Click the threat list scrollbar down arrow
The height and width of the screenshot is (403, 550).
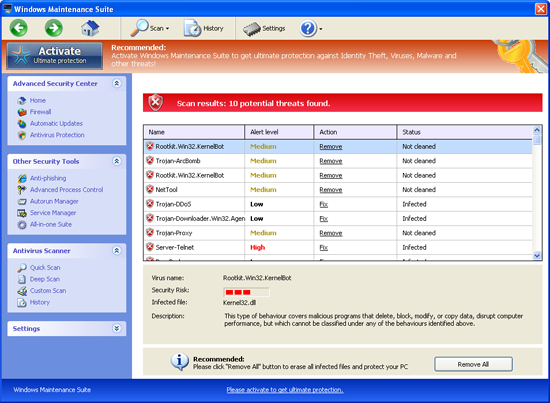[537, 256]
